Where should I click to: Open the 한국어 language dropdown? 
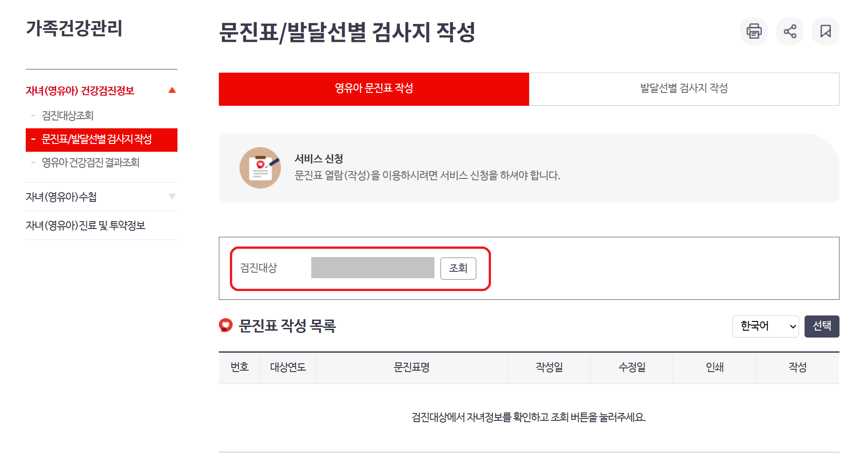tap(765, 326)
